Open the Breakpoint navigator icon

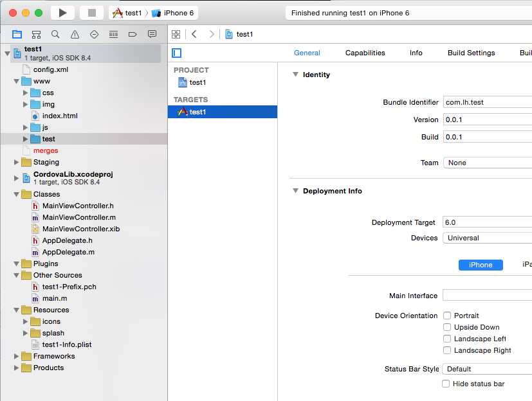[x=133, y=34]
